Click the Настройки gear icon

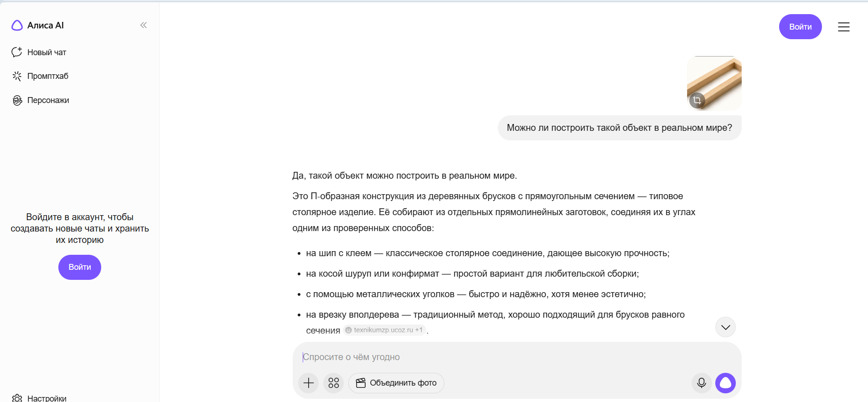pos(17,398)
